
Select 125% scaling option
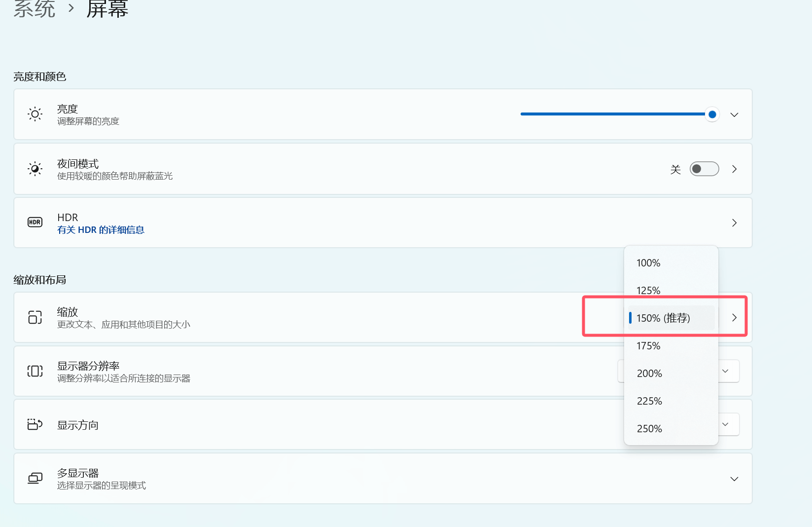[x=671, y=291]
